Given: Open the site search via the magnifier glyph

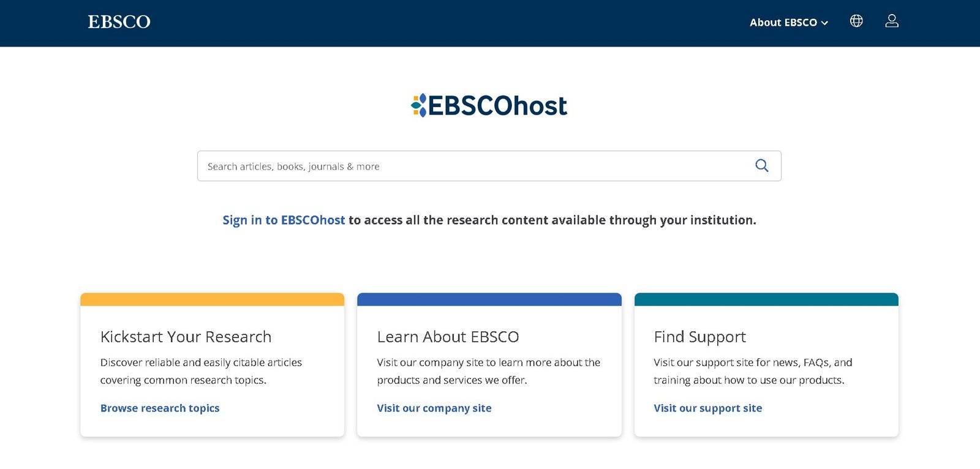Looking at the screenshot, I should pos(761,165).
